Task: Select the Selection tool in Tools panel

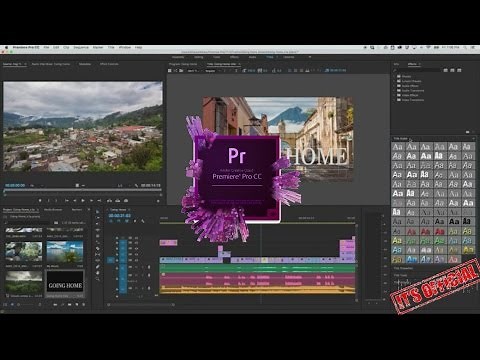Action: (97, 212)
